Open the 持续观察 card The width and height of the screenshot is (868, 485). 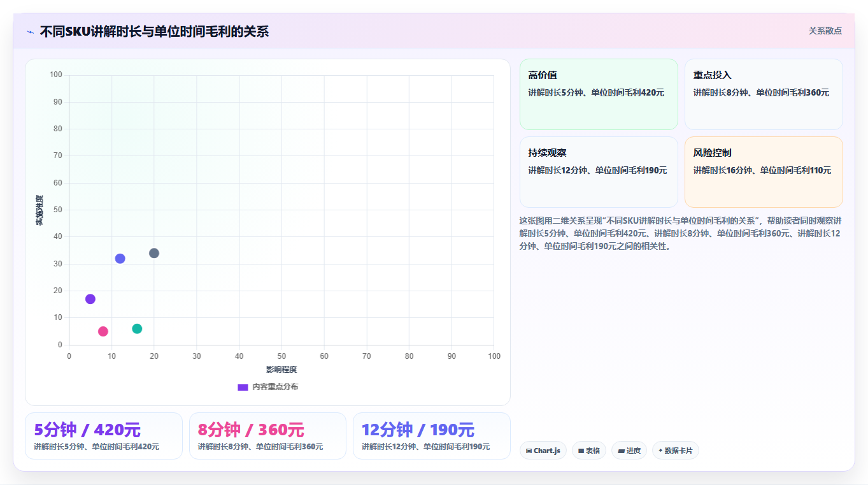599,172
